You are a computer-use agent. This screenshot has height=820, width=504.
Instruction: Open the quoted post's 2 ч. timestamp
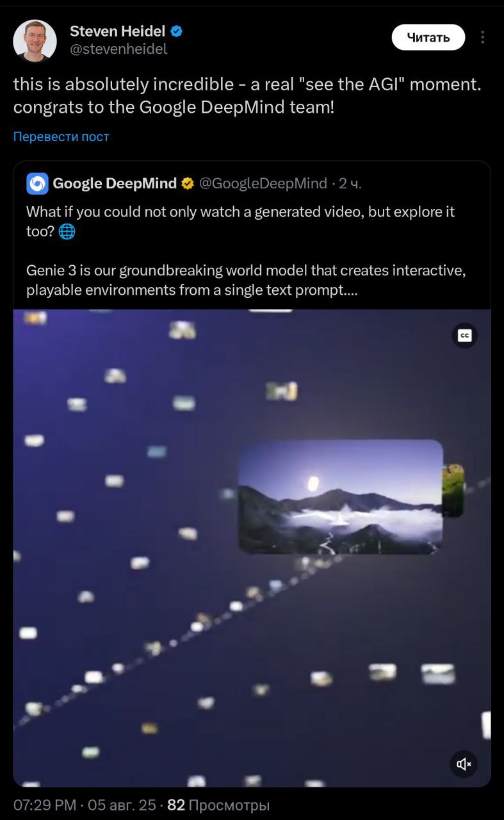(350, 184)
